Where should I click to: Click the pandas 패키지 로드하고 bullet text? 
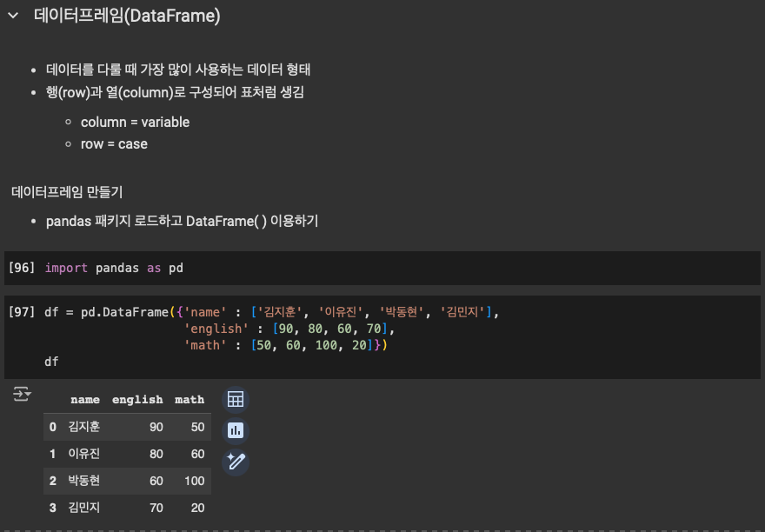click(182, 221)
